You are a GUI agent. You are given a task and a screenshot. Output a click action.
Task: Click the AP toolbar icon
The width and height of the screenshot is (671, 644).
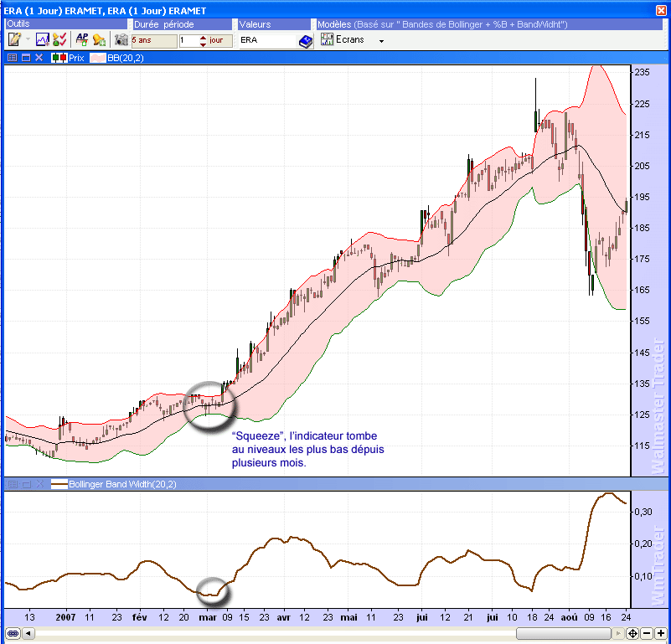[82, 40]
